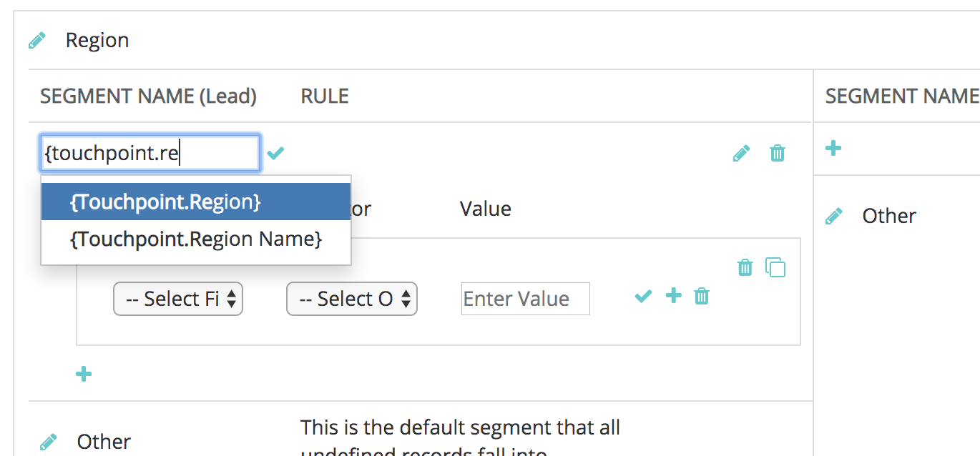The height and width of the screenshot is (456, 980).
Task: Edit the default Other segment at bottom
Action: [48, 442]
